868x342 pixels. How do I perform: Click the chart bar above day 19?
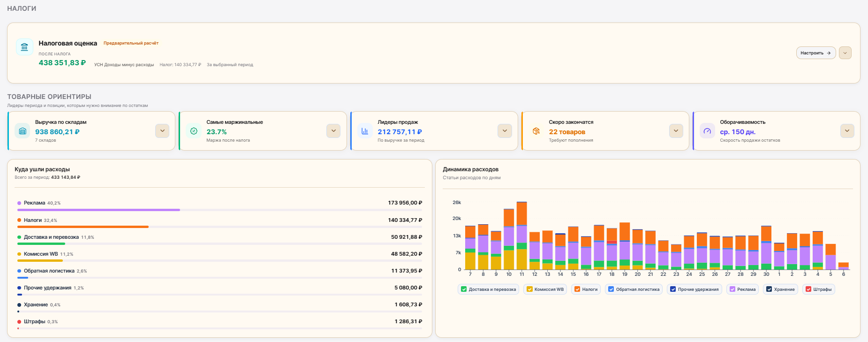click(625, 246)
